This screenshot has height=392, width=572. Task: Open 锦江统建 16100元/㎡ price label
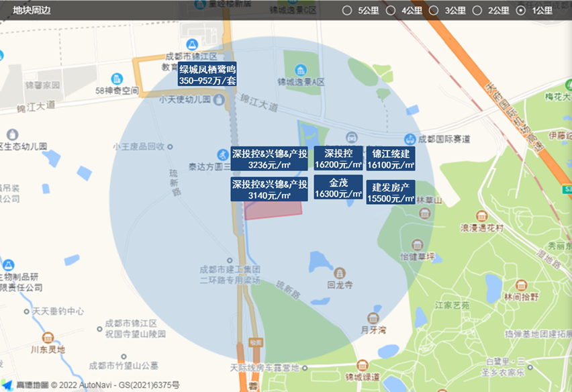pos(391,158)
